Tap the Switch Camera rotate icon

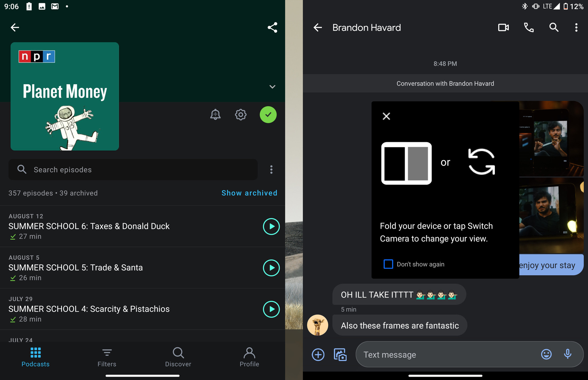(481, 162)
